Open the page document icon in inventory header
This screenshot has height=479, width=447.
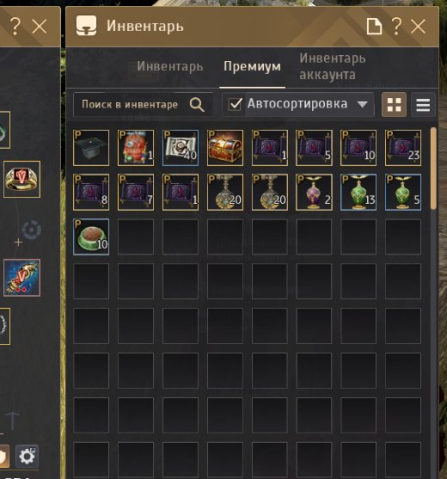pos(374,26)
